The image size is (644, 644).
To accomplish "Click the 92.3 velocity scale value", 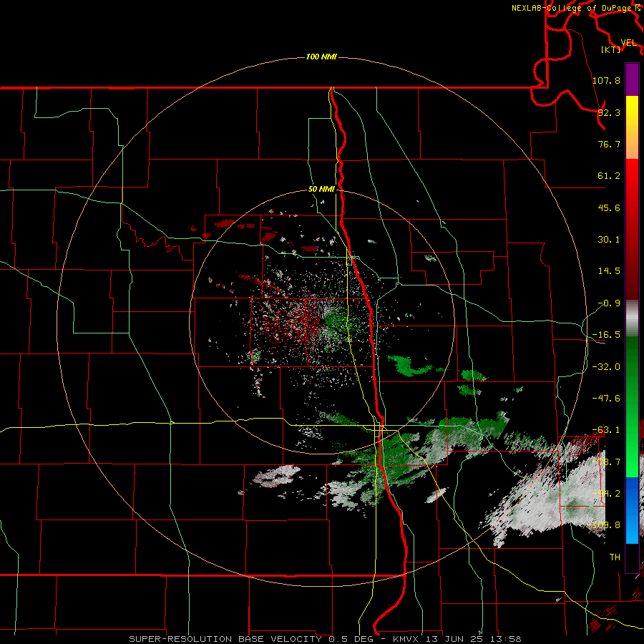I will [609, 112].
